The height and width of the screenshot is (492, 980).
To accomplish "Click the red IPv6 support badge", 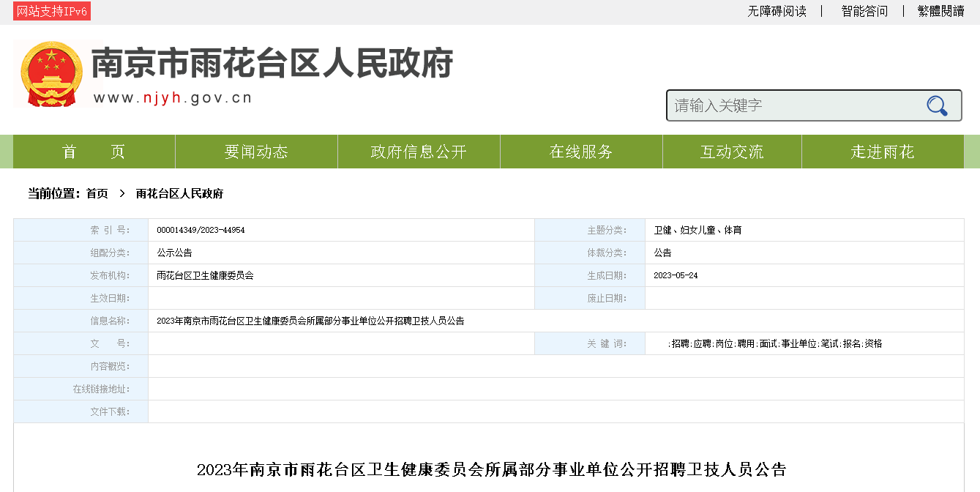I will click(x=52, y=12).
